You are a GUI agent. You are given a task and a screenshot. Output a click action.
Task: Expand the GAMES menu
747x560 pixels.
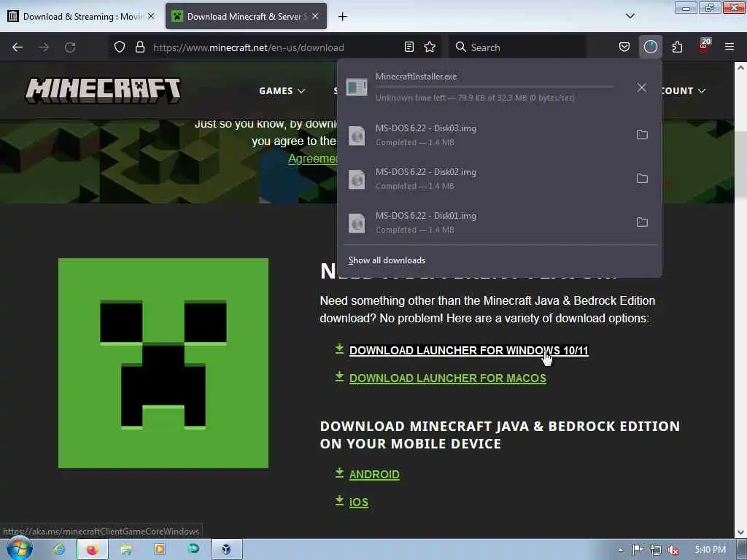pyautogui.click(x=282, y=91)
